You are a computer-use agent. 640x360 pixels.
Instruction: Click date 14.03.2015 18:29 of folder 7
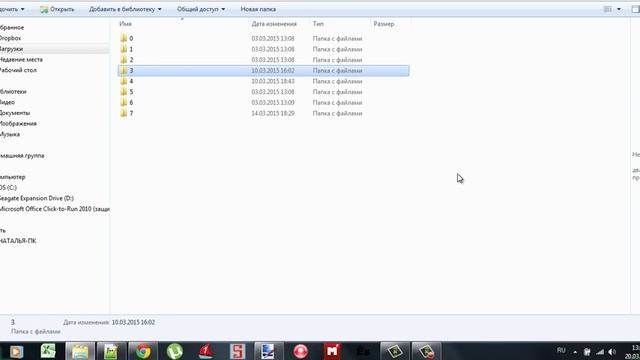pyautogui.click(x=273, y=113)
